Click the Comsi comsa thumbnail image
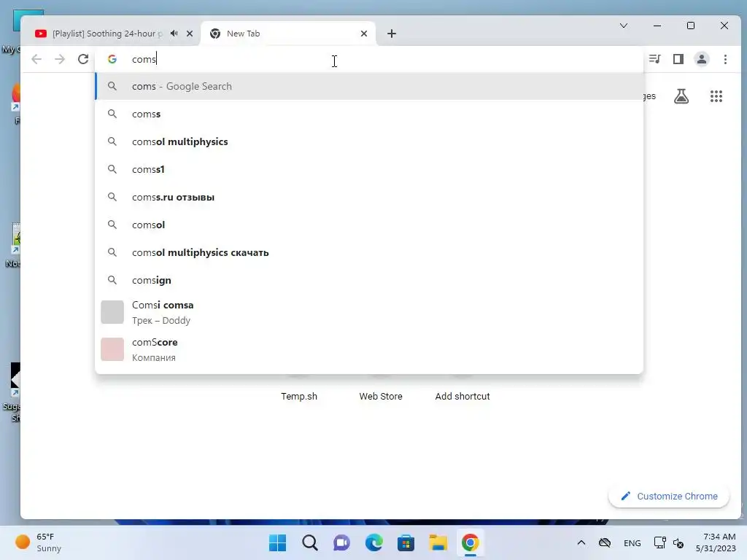Image resolution: width=747 pixels, height=560 pixels. click(112, 312)
